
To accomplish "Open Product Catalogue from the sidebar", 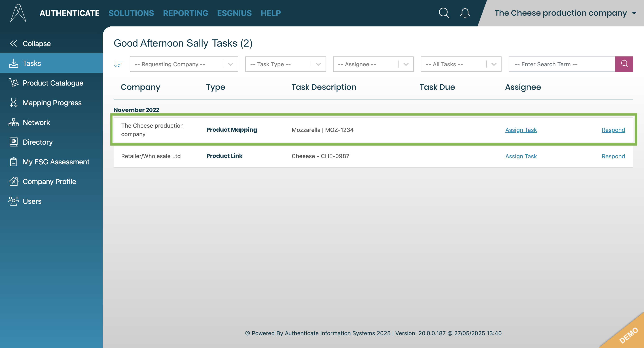I will pyautogui.click(x=53, y=83).
